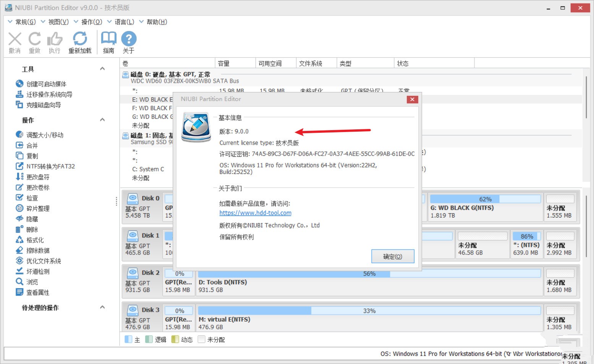Select the 46.58 GB unallocated block
This screenshot has width=594, height=364.
[x=482, y=244]
